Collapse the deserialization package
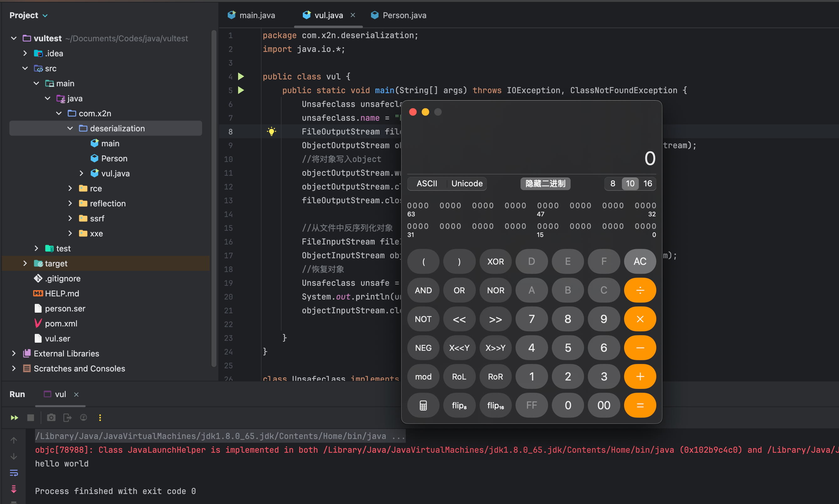The width and height of the screenshot is (839, 504). [x=70, y=129]
